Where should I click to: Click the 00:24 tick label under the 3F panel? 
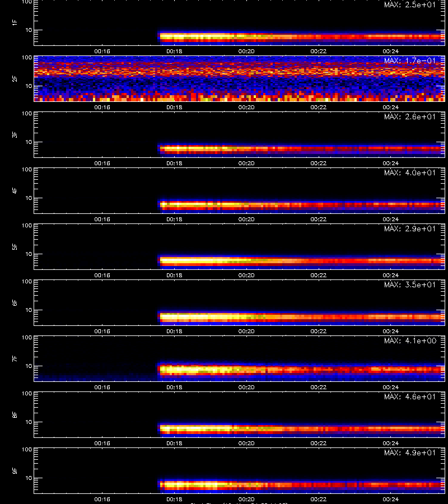(x=390, y=164)
